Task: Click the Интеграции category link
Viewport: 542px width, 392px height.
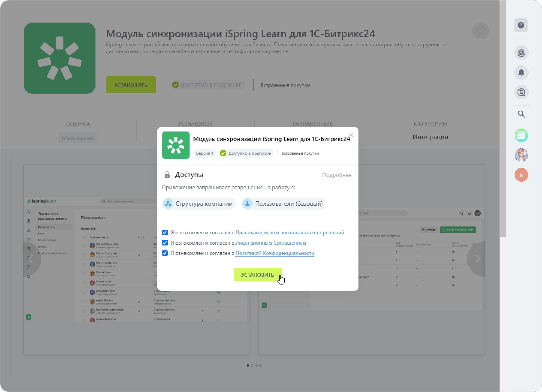Action: click(x=430, y=137)
